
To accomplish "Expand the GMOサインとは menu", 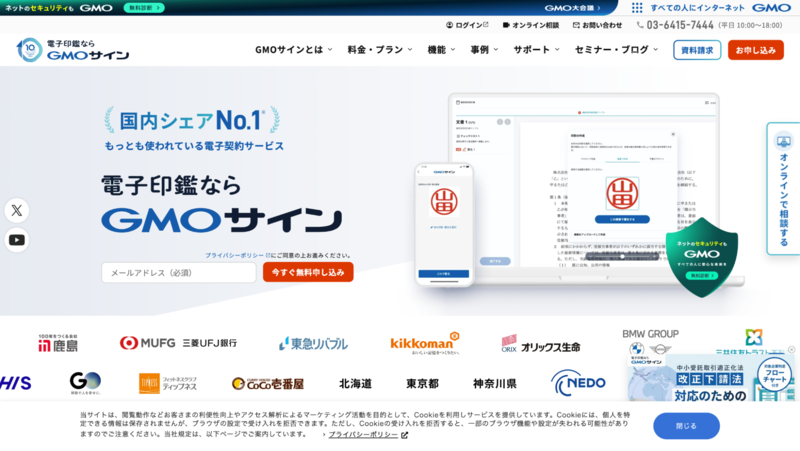I will (294, 49).
